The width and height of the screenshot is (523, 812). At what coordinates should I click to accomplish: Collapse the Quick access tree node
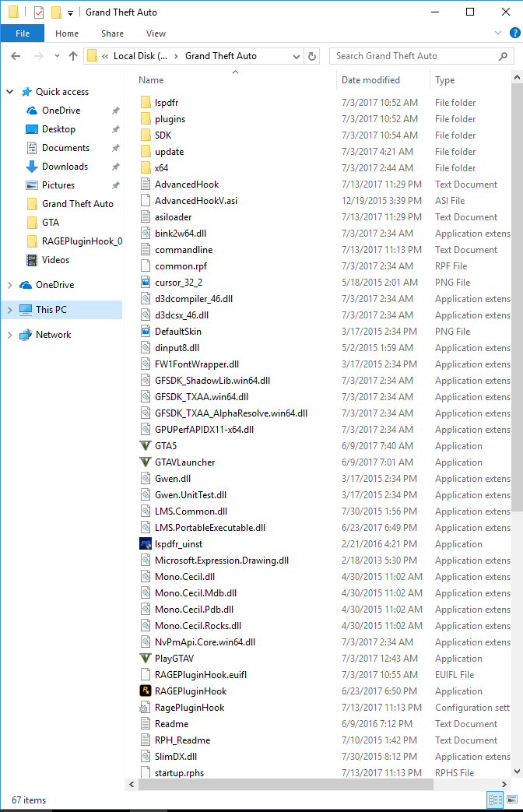(10, 92)
